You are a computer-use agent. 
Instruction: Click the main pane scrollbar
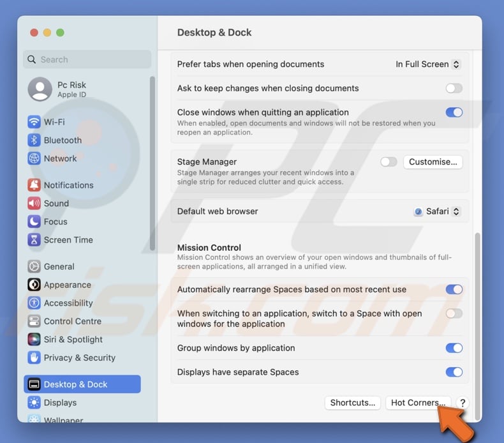(x=477, y=326)
